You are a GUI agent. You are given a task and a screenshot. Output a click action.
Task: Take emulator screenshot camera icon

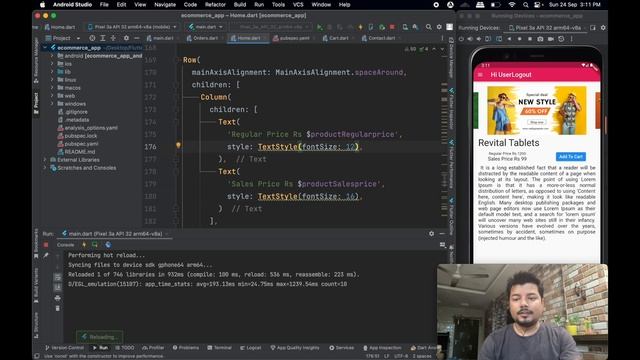point(540,39)
